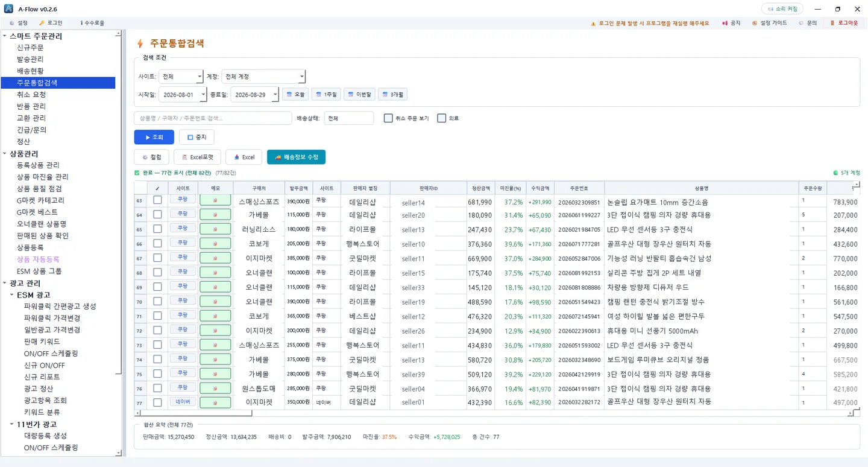This screenshot has height=467, width=868.
Task: Click the select-all checkmark column header
Action: pos(157,188)
